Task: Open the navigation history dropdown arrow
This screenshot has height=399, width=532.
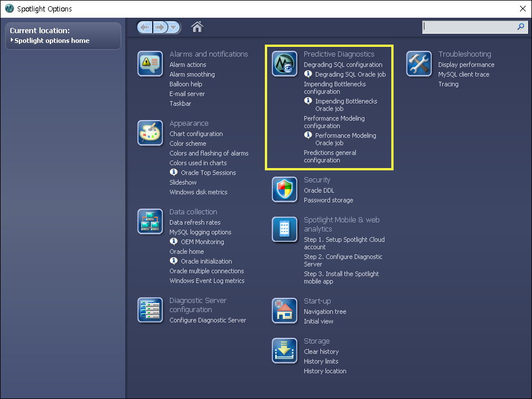Action: pyautogui.click(x=174, y=27)
